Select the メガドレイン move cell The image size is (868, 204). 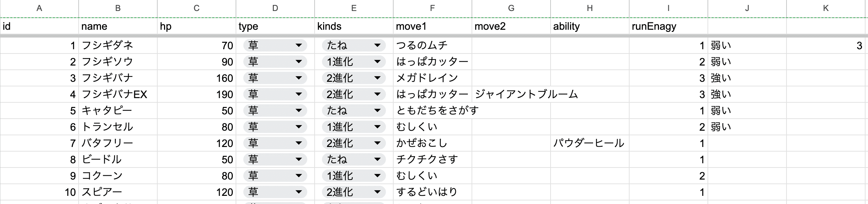[x=433, y=78]
